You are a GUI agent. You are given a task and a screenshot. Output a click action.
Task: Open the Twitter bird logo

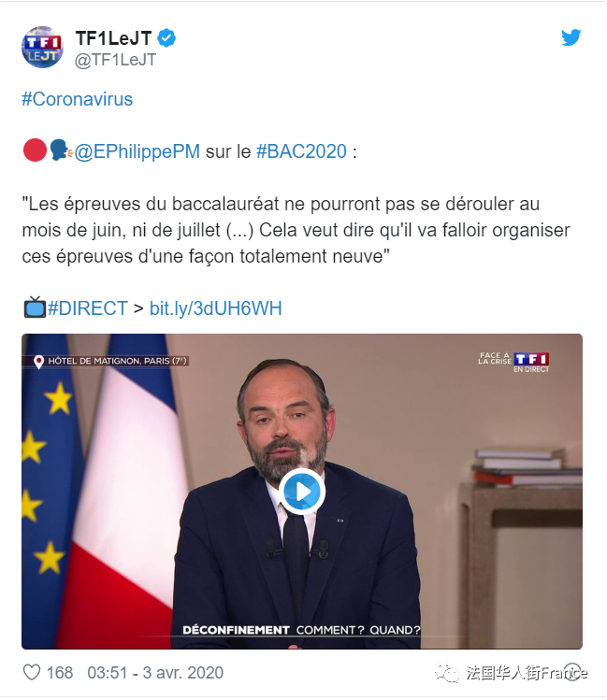(x=571, y=37)
